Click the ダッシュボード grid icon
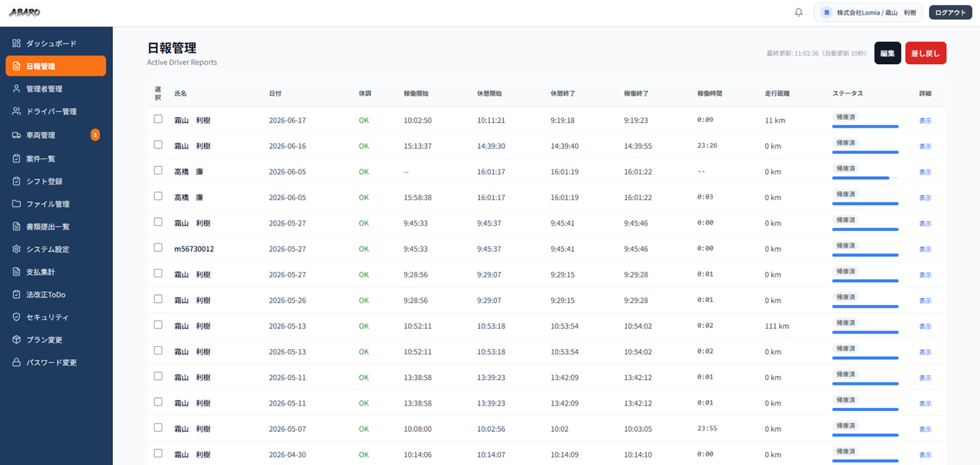Screen dimensions: 980x465 tap(16, 43)
